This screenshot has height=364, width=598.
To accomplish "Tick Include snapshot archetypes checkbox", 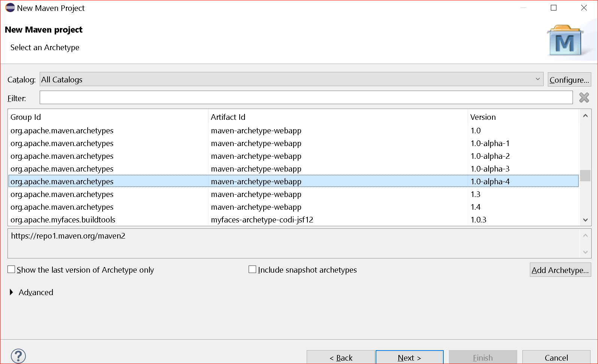I will 252,269.
